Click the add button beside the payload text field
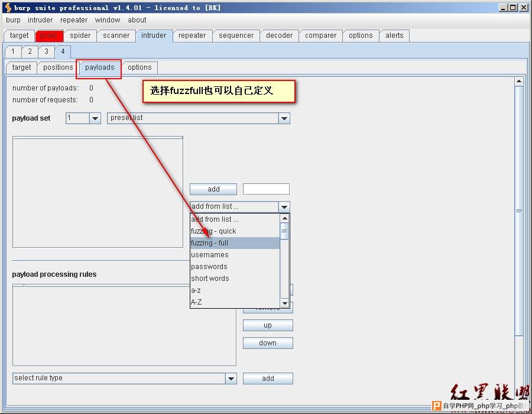The height and width of the screenshot is (414, 532). point(213,189)
